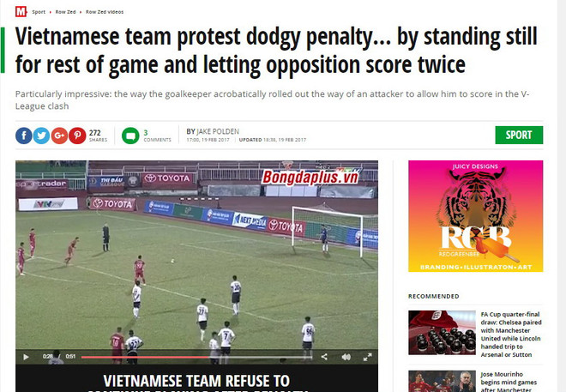Open FA Cup quarter-final draw thumbnail
This screenshot has width=566, height=392.
[x=442, y=333]
